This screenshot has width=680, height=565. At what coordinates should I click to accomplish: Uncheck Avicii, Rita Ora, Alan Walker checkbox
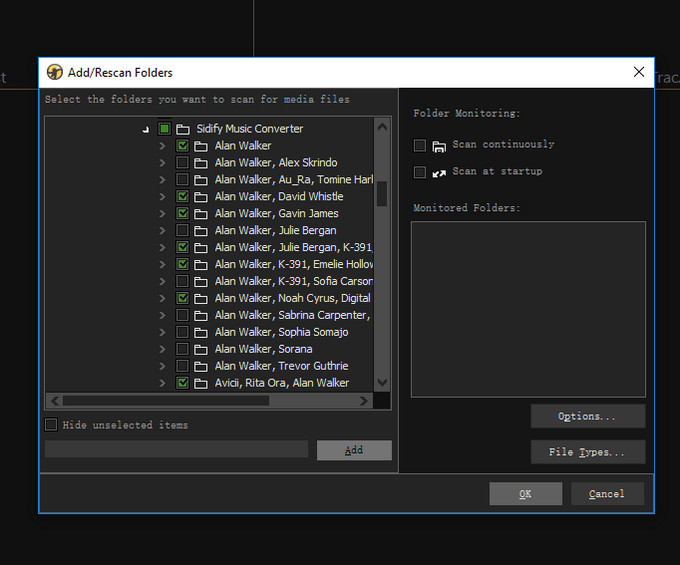pos(182,383)
